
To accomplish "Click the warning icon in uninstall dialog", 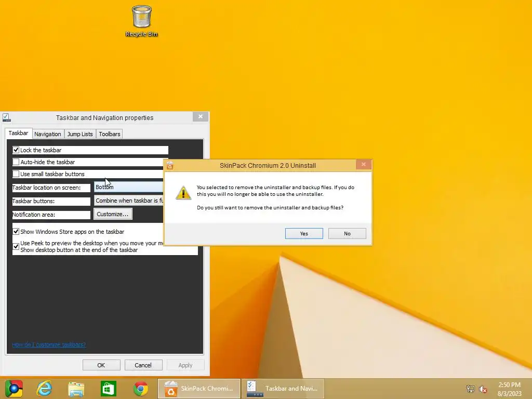I will pos(183,193).
